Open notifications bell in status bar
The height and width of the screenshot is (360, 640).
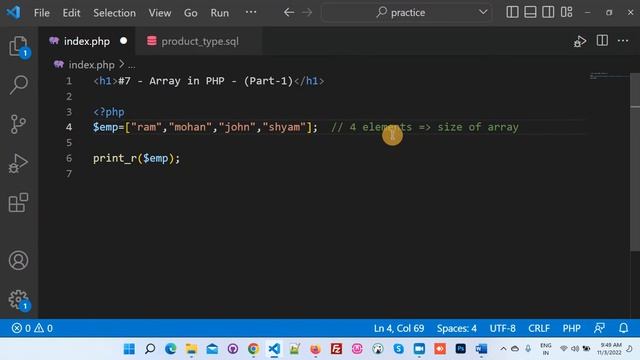623,328
